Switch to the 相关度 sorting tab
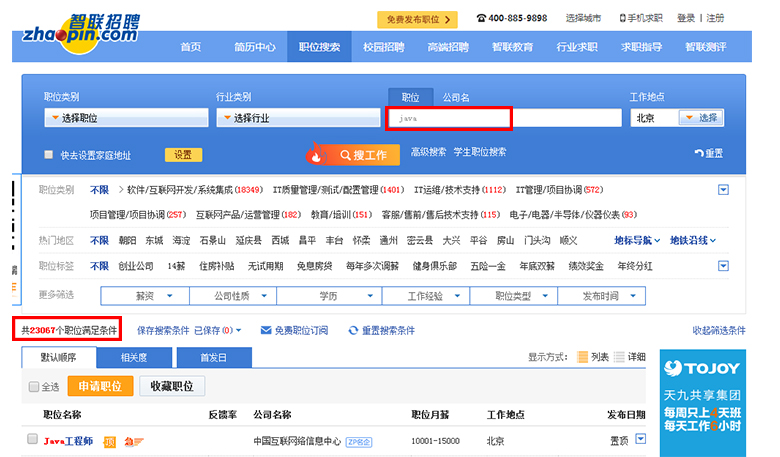The image size is (780, 457). pos(134,357)
